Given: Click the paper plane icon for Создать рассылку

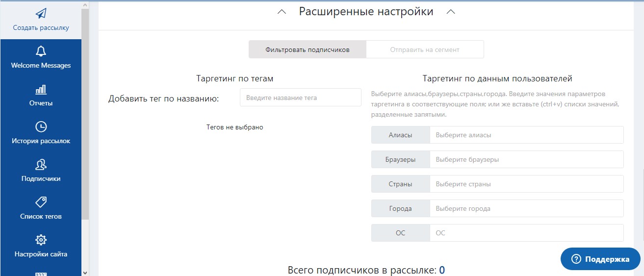Looking at the screenshot, I should pos(41,13).
